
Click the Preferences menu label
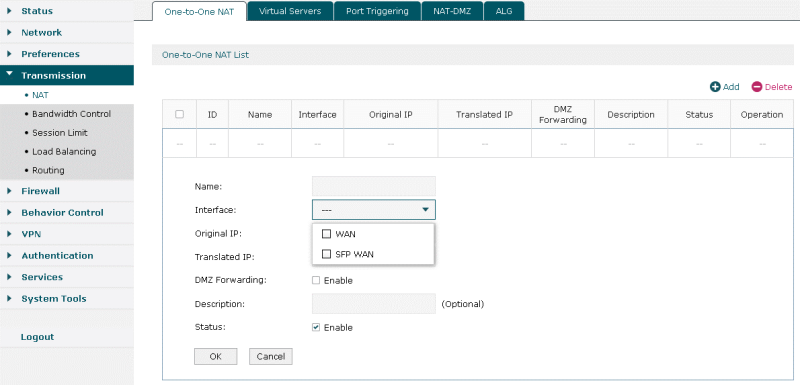51,54
